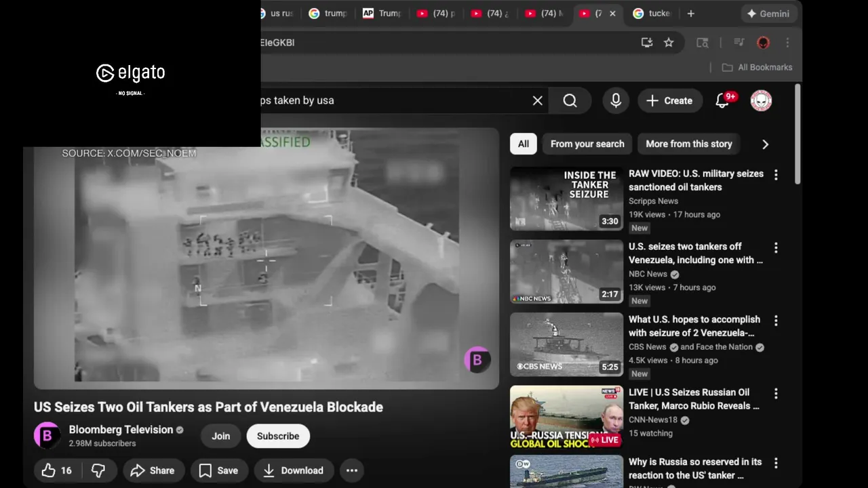Click the Scripps News channel name
The image size is (868, 488).
653,201
